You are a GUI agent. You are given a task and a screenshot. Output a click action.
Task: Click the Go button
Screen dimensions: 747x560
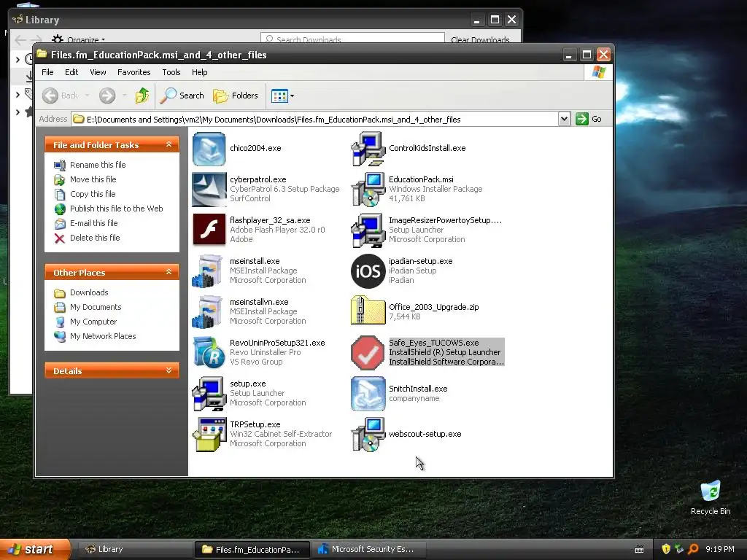pyautogui.click(x=589, y=119)
